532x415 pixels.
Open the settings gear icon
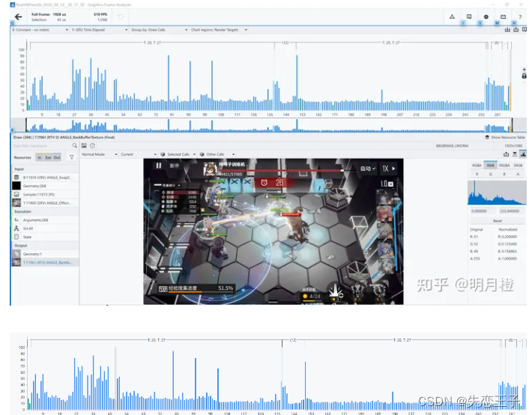[486, 16]
